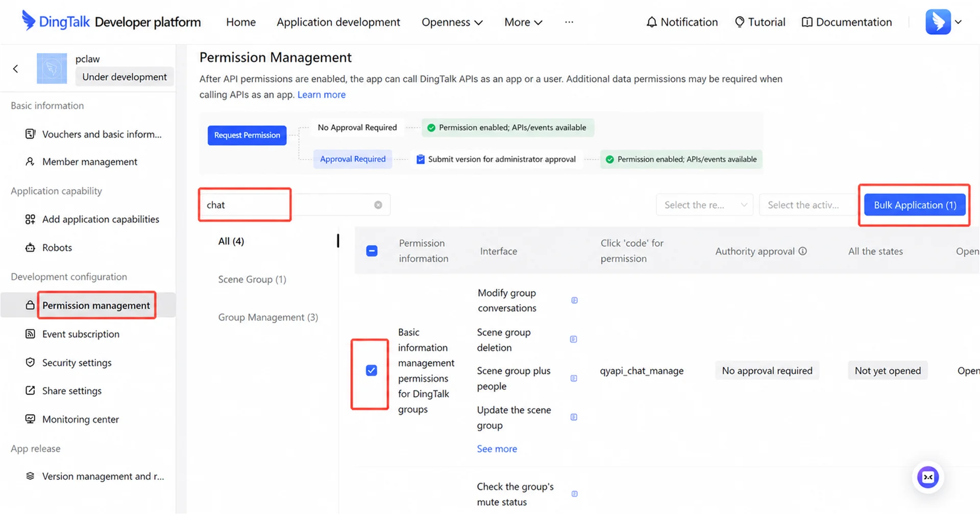Click the more options ellipsis in top nav
The width and height of the screenshot is (980, 514).
[569, 22]
